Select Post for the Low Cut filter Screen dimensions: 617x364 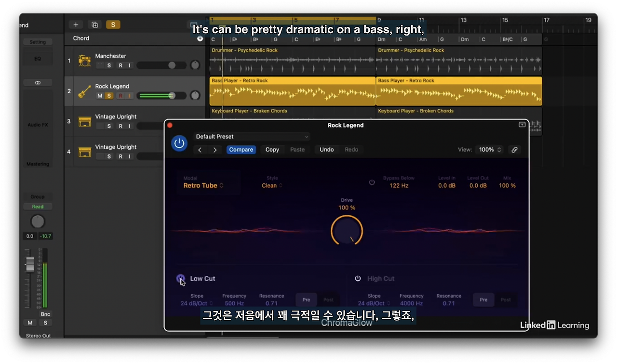(328, 299)
